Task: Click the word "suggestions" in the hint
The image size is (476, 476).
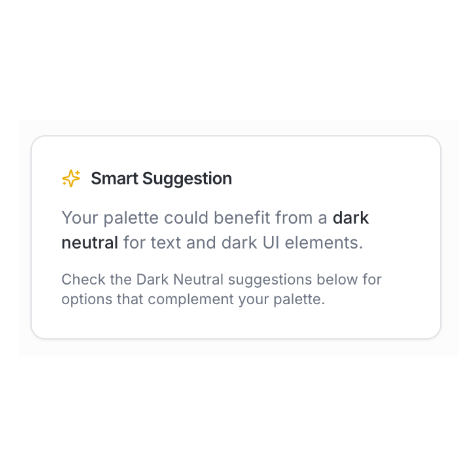Action: (x=270, y=279)
